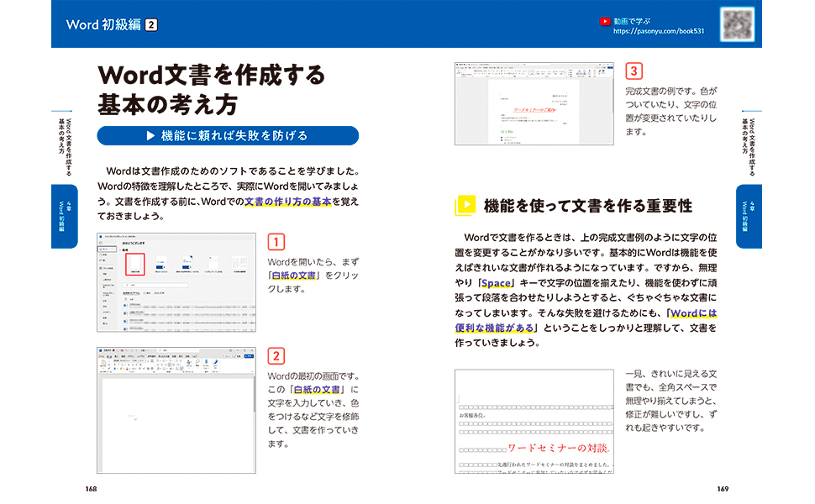
Task: Click 白紙の文書 in the step 1 caption
Action: click(294, 276)
